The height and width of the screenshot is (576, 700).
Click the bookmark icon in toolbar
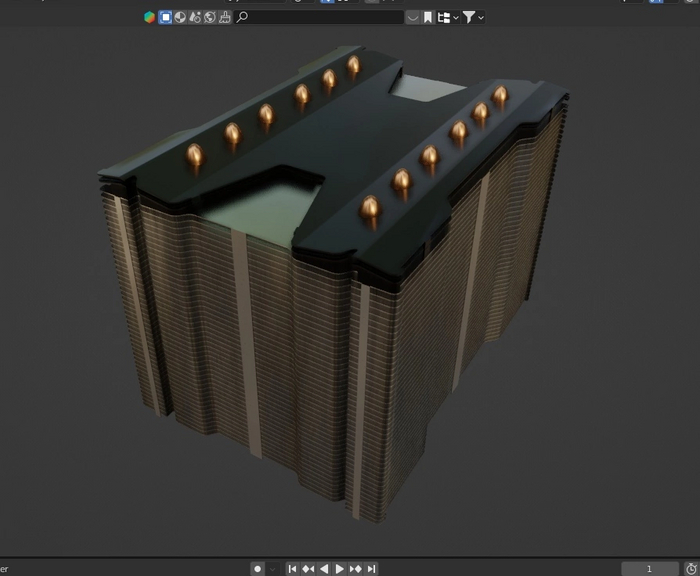pos(428,17)
